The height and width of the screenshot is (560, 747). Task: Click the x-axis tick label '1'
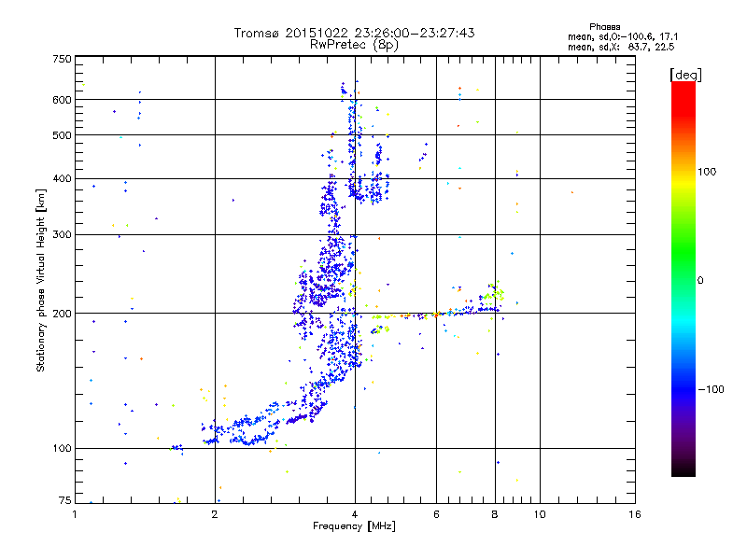[x=75, y=514]
